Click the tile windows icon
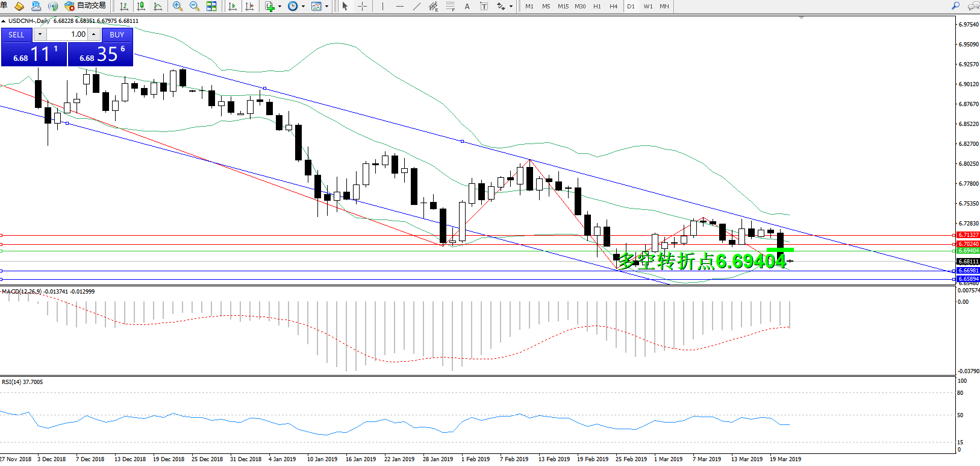 (x=211, y=6)
